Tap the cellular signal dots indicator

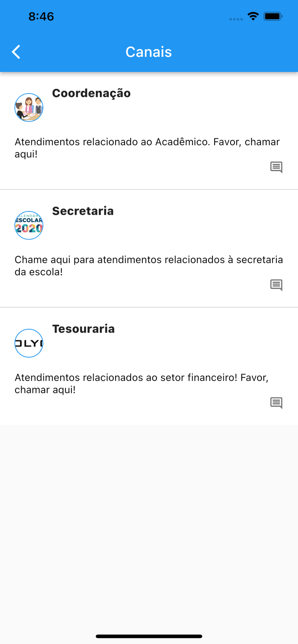click(x=236, y=19)
